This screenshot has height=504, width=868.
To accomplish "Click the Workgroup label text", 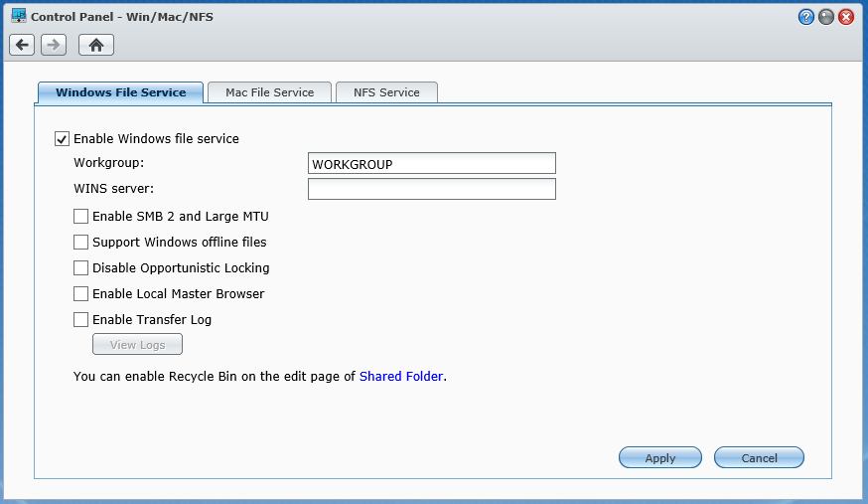I will pyautogui.click(x=108, y=163).
